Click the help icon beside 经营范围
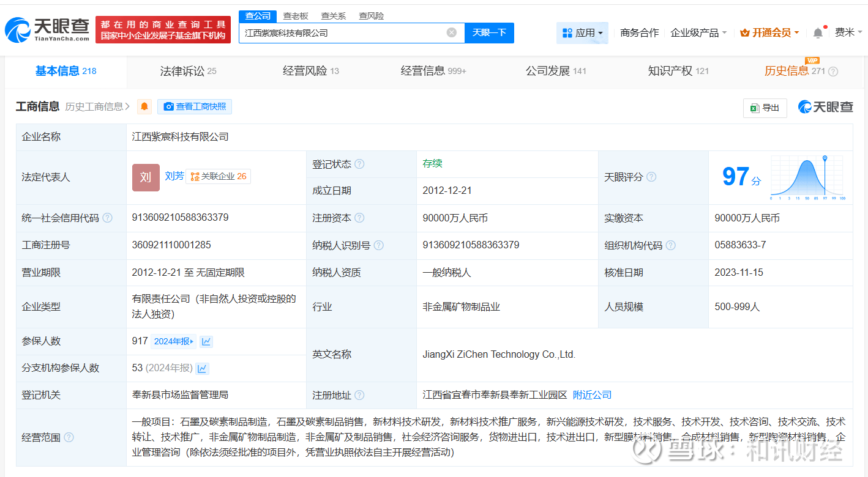The image size is (868, 477). pyautogui.click(x=69, y=437)
